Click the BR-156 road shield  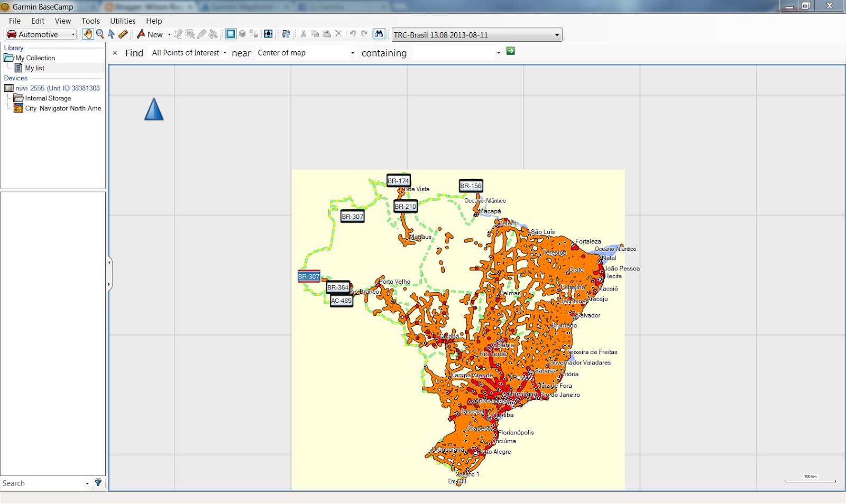(471, 186)
